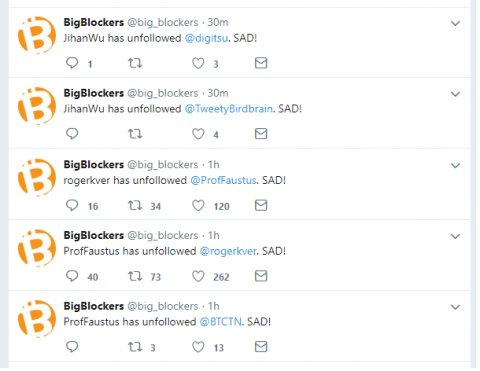This screenshot has height=371, width=480.
Task: Open replies on the tweet with 40 comments
Action: (x=72, y=276)
